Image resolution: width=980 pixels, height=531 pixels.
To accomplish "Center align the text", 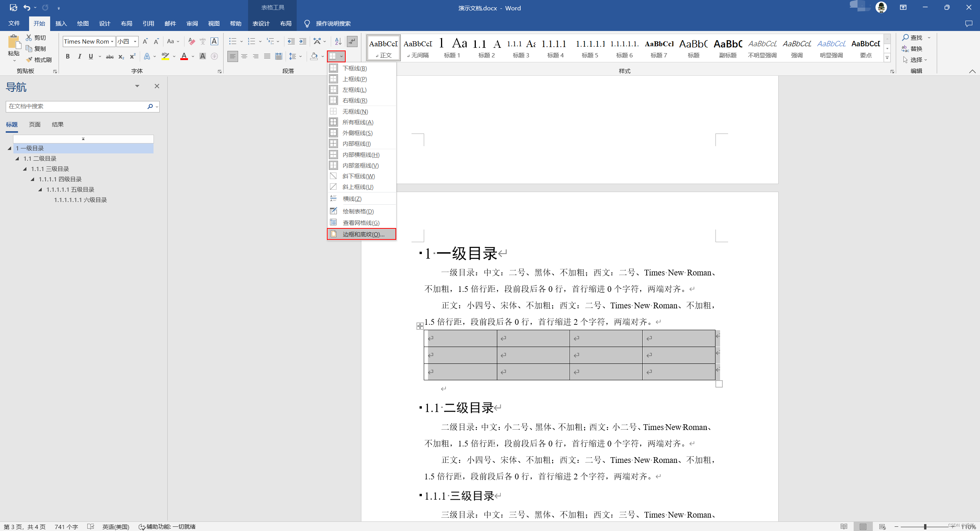I will [244, 57].
